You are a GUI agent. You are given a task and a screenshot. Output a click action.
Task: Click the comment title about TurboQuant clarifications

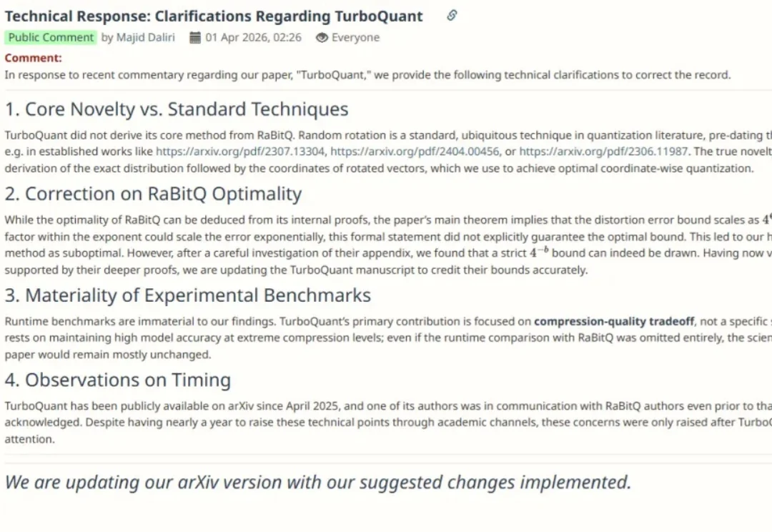coord(214,16)
